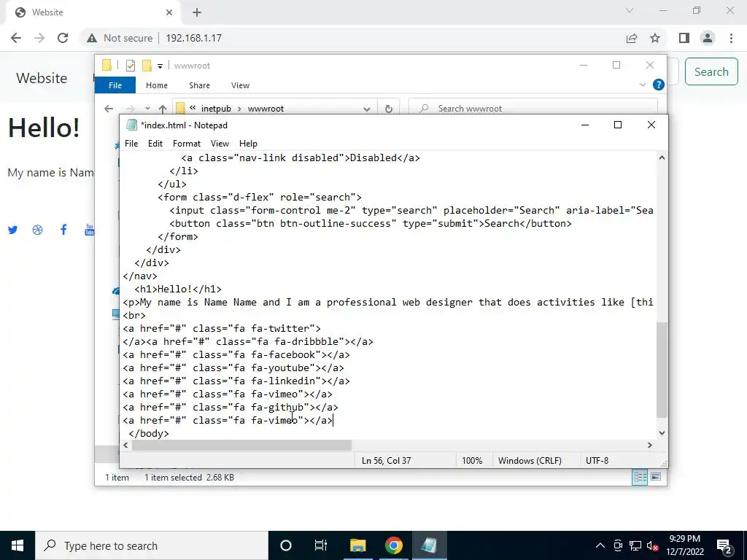Go up one folder in Explorer
The width and height of the screenshot is (747, 560).
[x=163, y=109]
